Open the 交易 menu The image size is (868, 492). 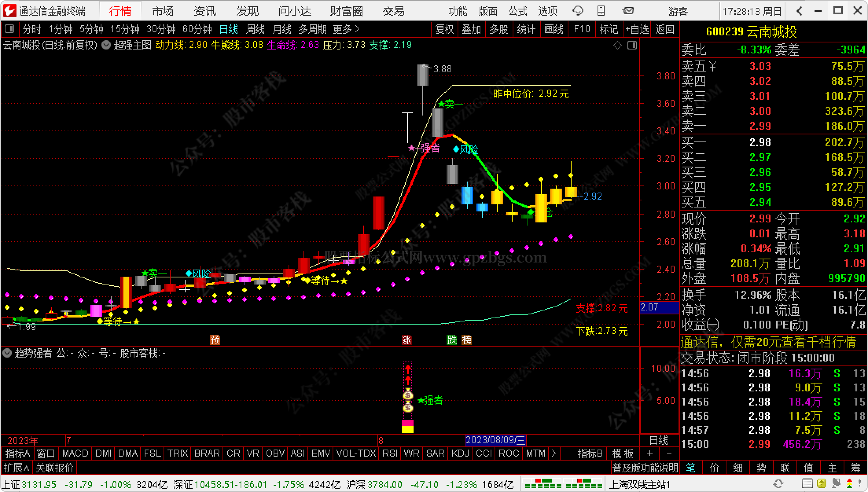[393, 11]
